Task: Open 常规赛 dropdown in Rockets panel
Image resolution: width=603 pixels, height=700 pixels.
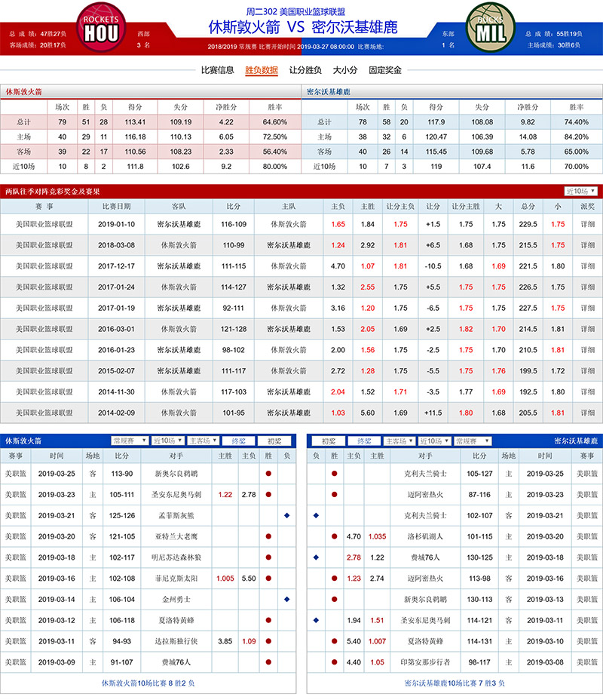Action: [130, 441]
